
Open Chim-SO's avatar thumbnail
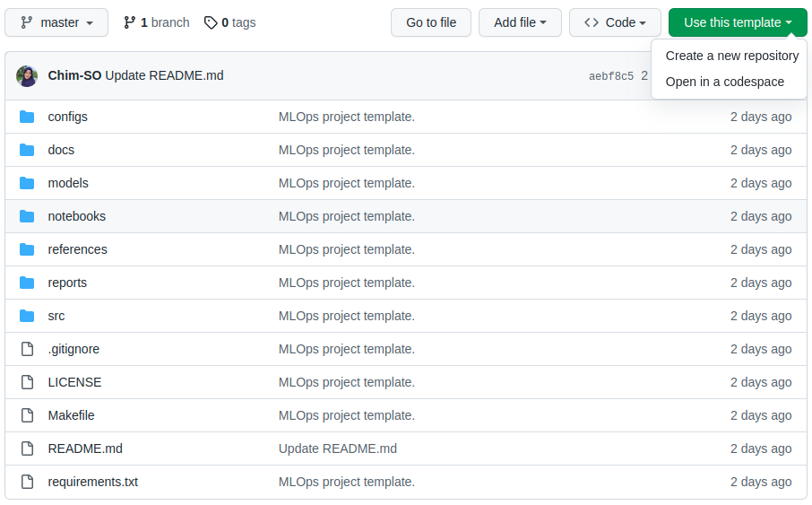pyautogui.click(x=27, y=75)
